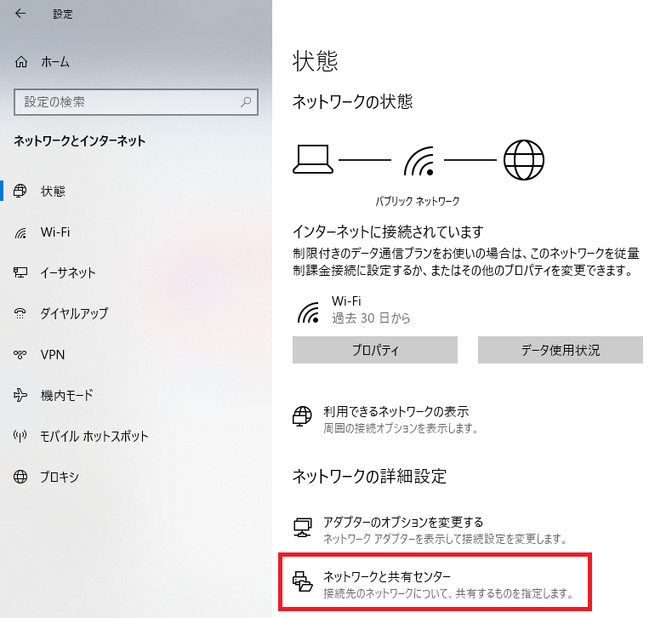Screen dimensions: 672x618
Task: Click the adapter options monitor icon
Action: click(303, 528)
